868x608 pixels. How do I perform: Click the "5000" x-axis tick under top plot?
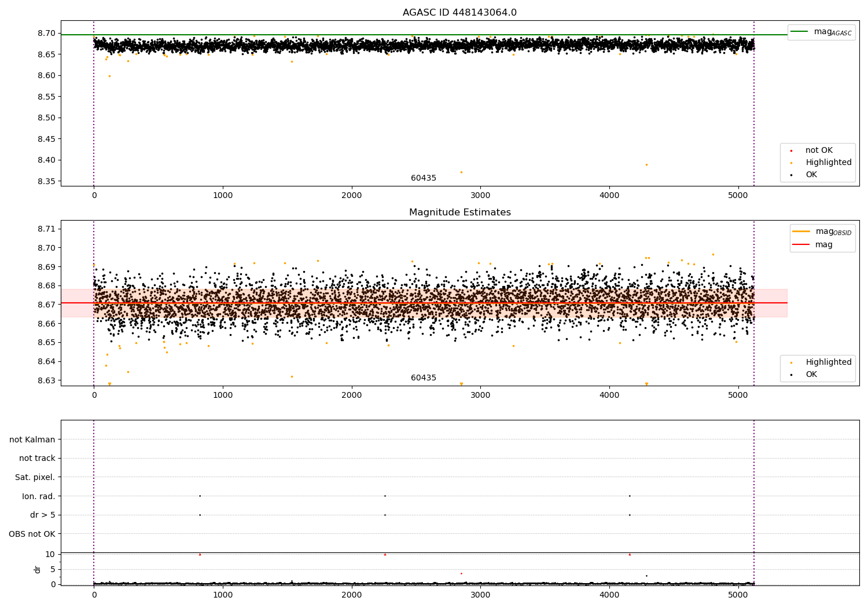(738, 196)
